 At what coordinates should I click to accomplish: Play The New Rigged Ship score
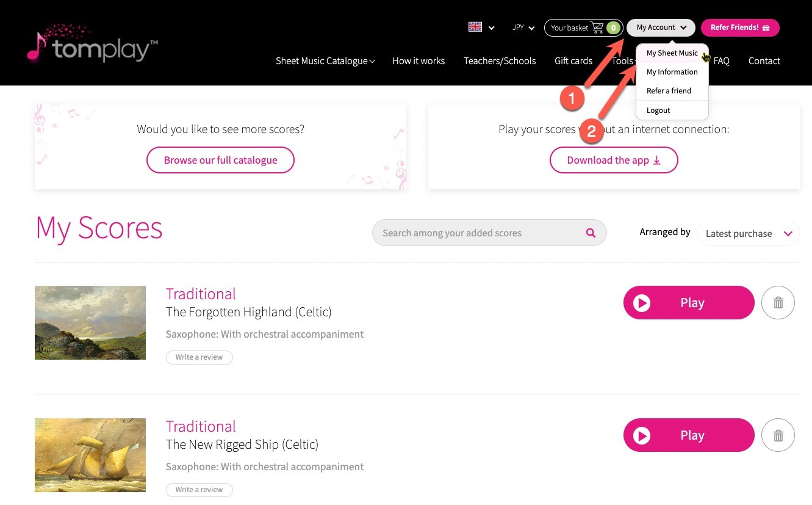point(689,435)
